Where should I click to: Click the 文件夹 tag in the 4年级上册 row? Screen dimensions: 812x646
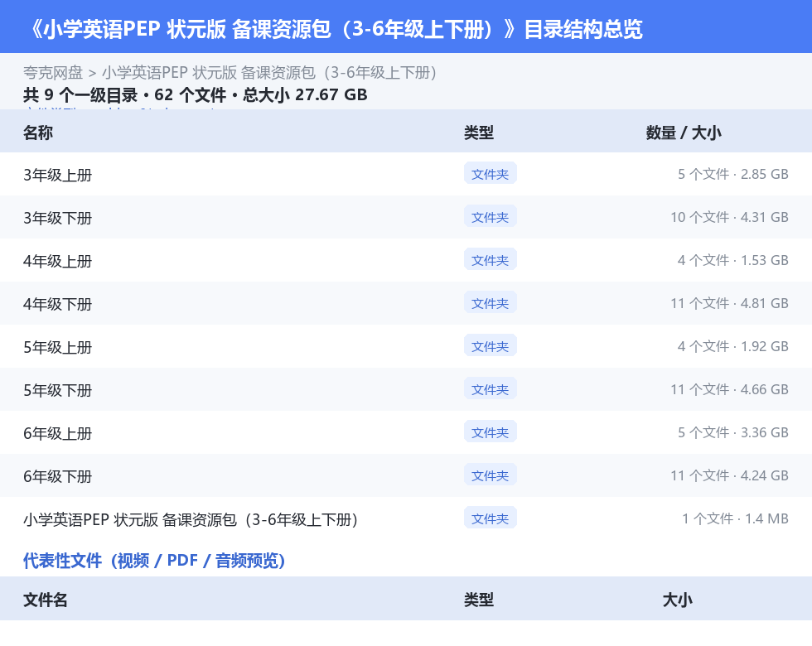[x=490, y=260]
